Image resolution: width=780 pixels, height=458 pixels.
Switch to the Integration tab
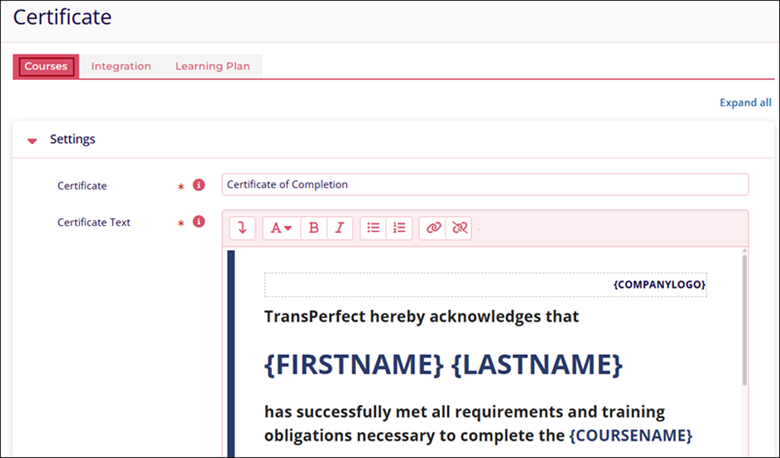121,67
